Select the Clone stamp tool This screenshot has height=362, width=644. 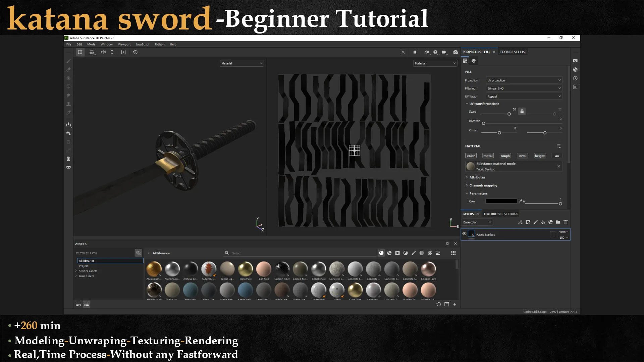[x=68, y=104]
